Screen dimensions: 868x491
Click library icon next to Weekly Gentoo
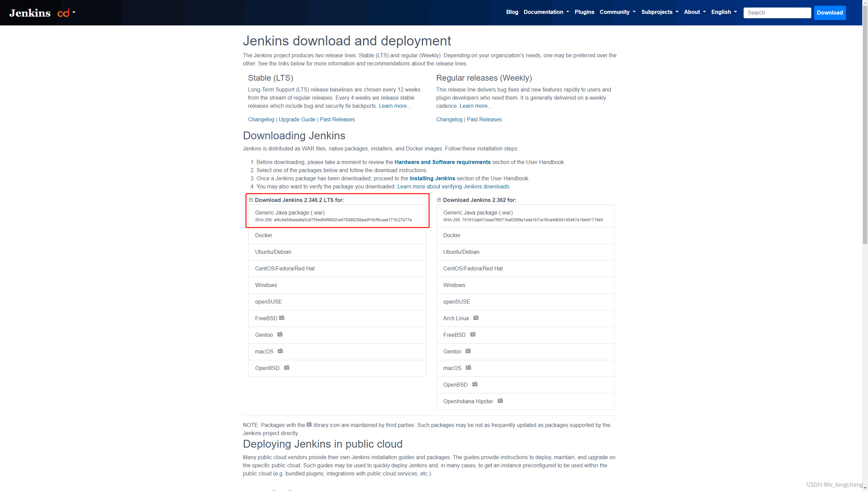pos(468,351)
